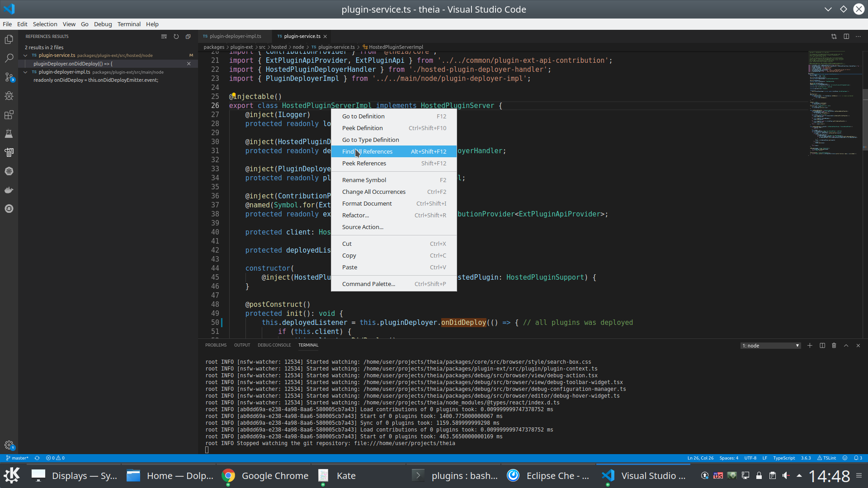Screen dimensions: 868x488
Task: Choose Find All References in context menu
Action: [367, 151]
